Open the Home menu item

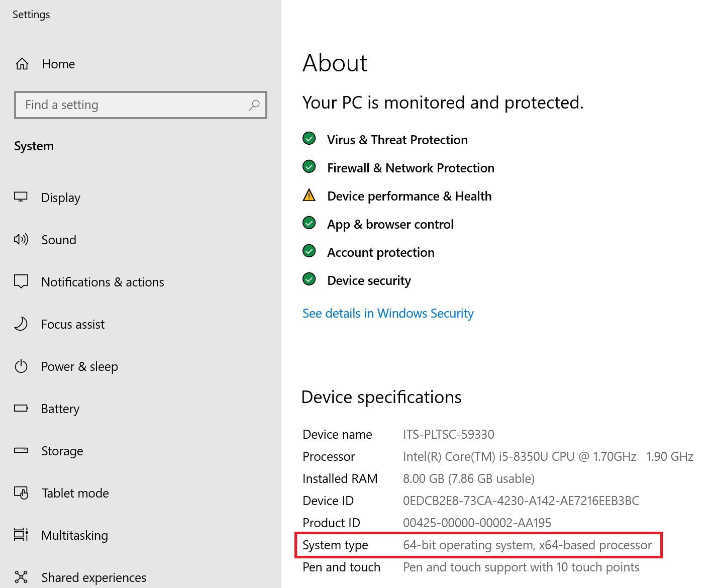click(x=58, y=64)
